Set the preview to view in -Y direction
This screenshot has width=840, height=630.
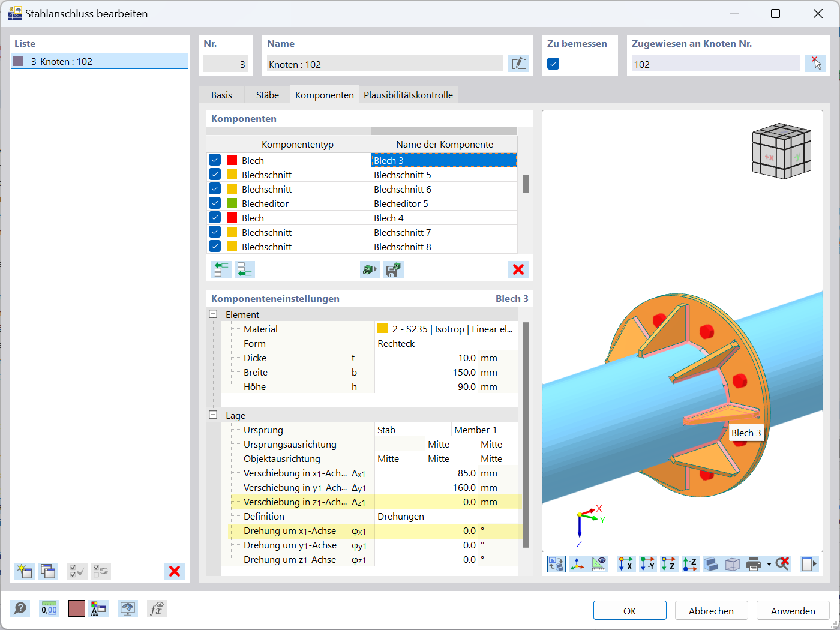(x=647, y=564)
